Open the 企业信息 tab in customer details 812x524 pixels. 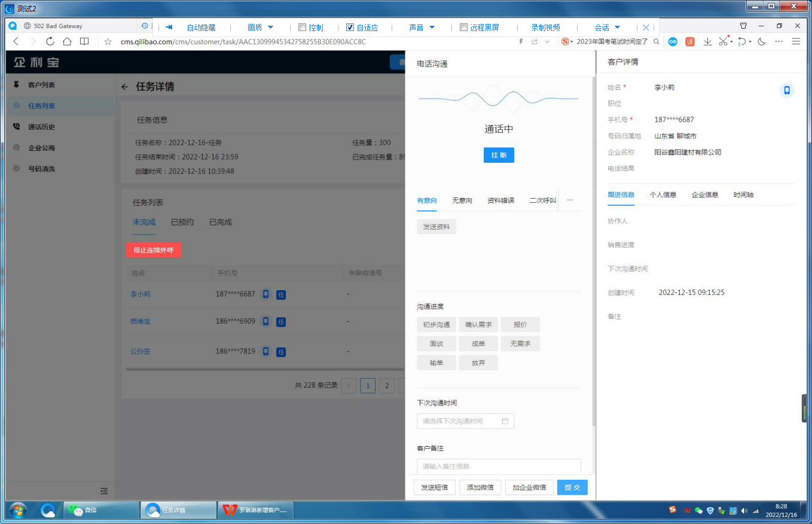(x=704, y=194)
